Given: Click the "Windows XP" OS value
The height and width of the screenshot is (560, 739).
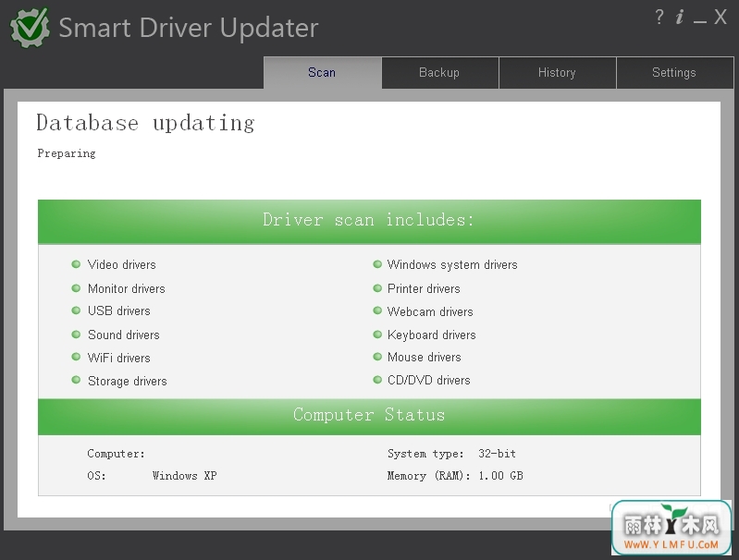Looking at the screenshot, I should (185, 476).
